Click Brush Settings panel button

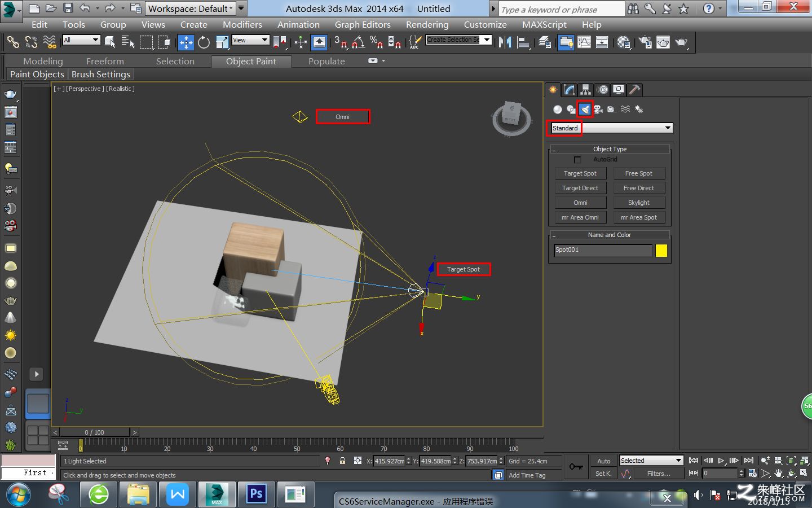(x=101, y=75)
